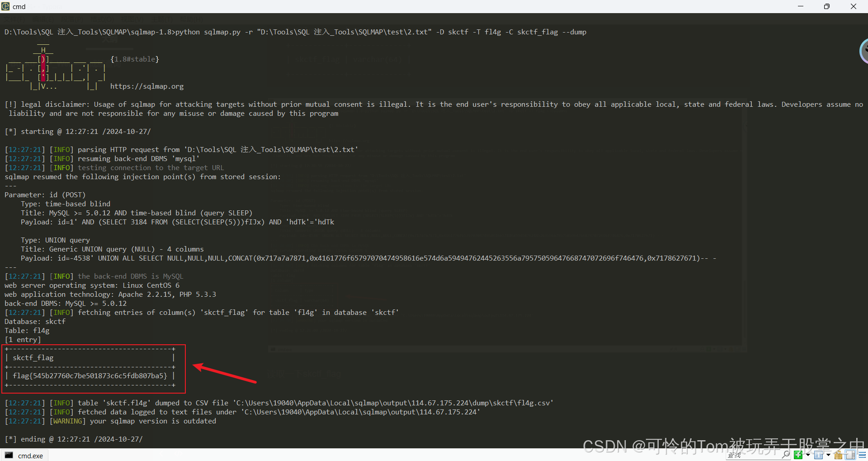Screen dimensions: 868x461
Task: Open the dropdown arrow beside the blue counter icon
Action: pos(828,455)
